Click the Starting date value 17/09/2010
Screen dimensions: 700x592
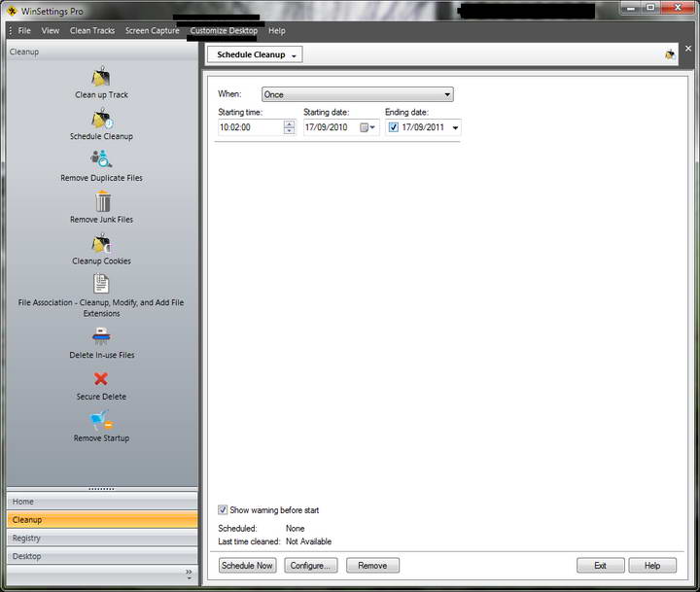tap(327, 127)
